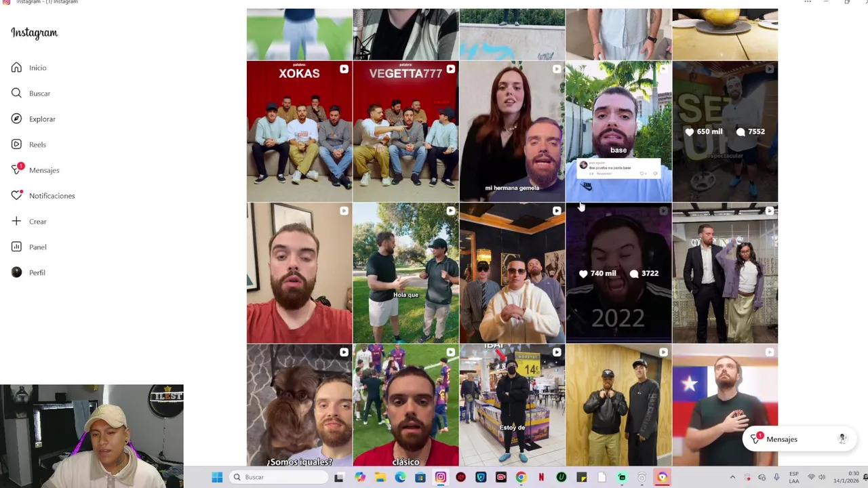Open the Windows Start button
The height and width of the screenshot is (488, 868).
pyautogui.click(x=217, y=477)
